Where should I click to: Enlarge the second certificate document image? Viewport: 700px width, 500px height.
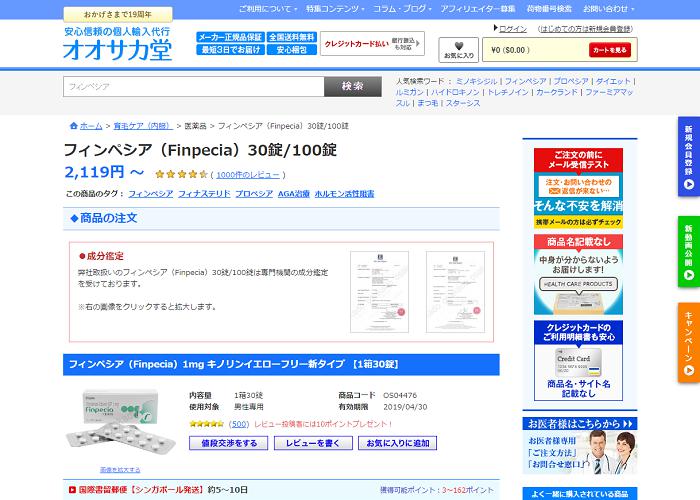pyautogui.click(x=455, y=292)
